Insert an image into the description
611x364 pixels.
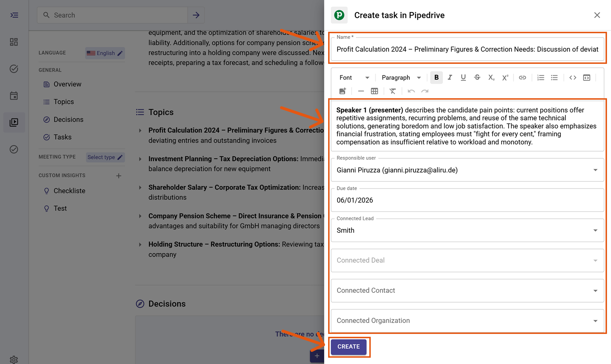coord(343,91)
